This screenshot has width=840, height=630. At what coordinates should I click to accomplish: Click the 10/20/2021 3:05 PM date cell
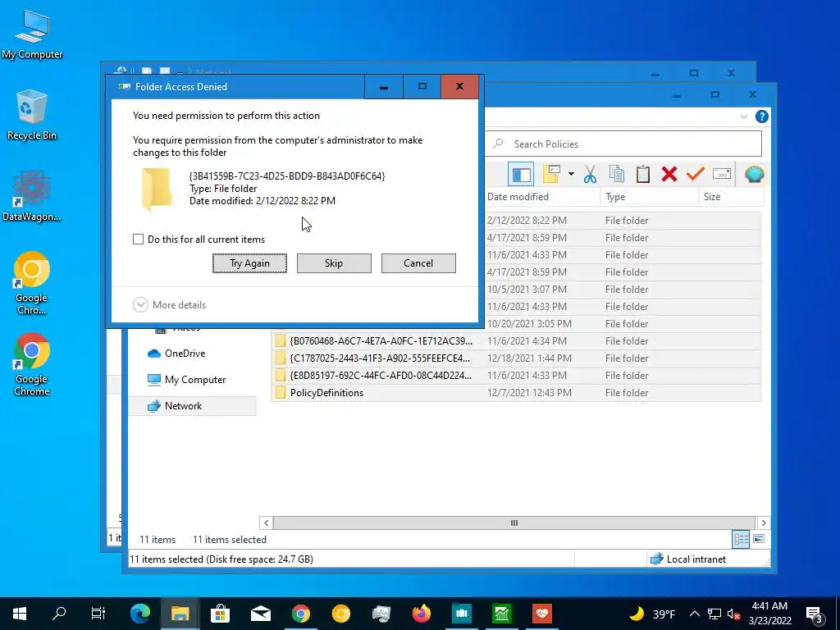(x=529, y=323)
